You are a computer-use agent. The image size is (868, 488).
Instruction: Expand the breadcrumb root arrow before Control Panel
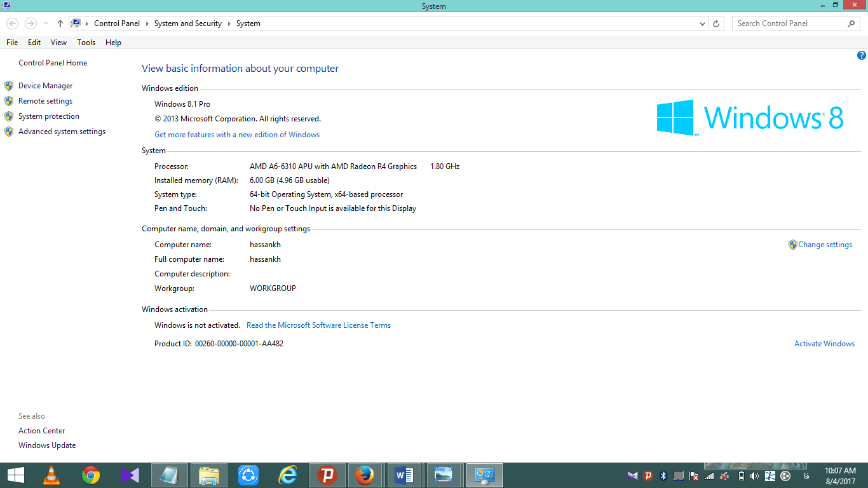[x=87, y=24]
